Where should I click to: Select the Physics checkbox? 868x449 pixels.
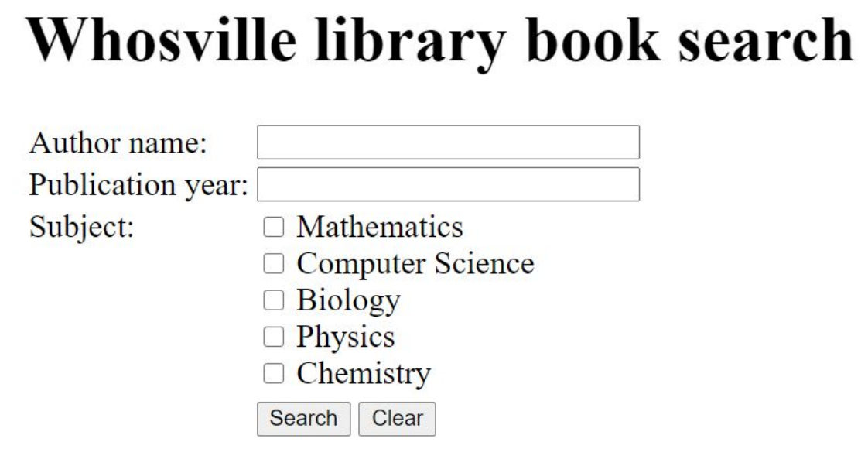click(274, 337)
